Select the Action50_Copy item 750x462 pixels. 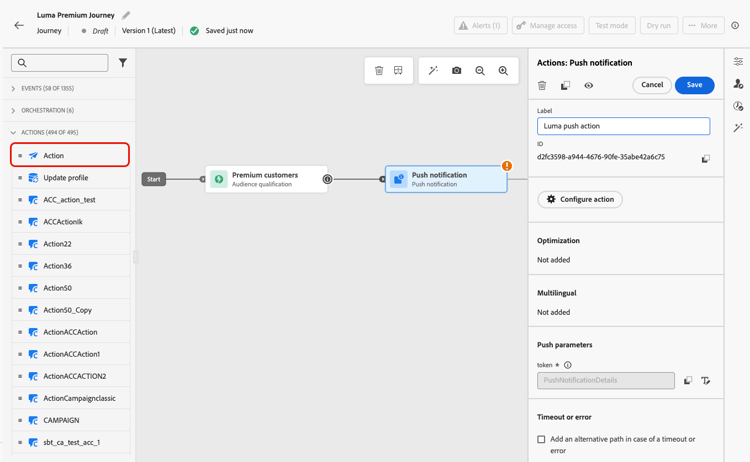(x=71, y=309)
